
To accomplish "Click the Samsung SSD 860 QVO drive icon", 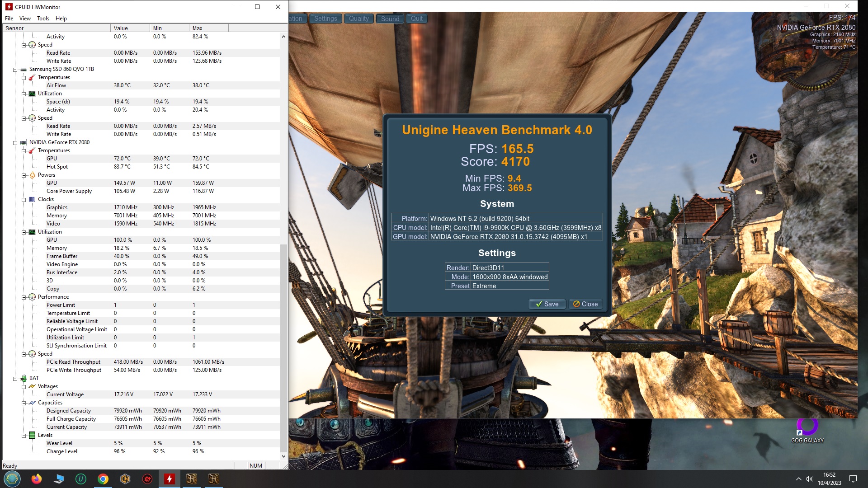I will [x=23, y=69].
